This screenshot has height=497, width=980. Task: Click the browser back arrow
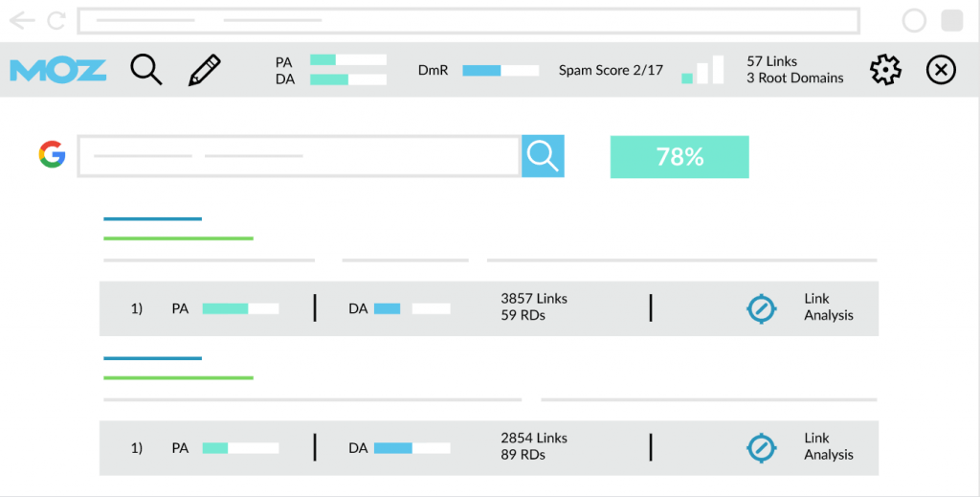[x=22, y=21]
